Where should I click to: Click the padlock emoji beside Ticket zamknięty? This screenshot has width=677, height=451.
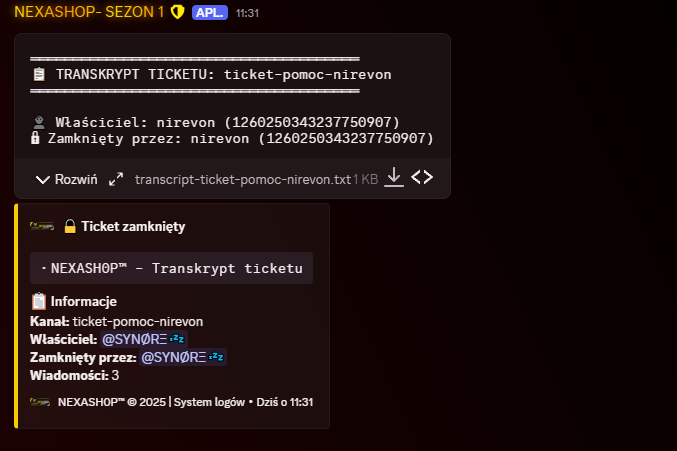click(x=70, y=226)
